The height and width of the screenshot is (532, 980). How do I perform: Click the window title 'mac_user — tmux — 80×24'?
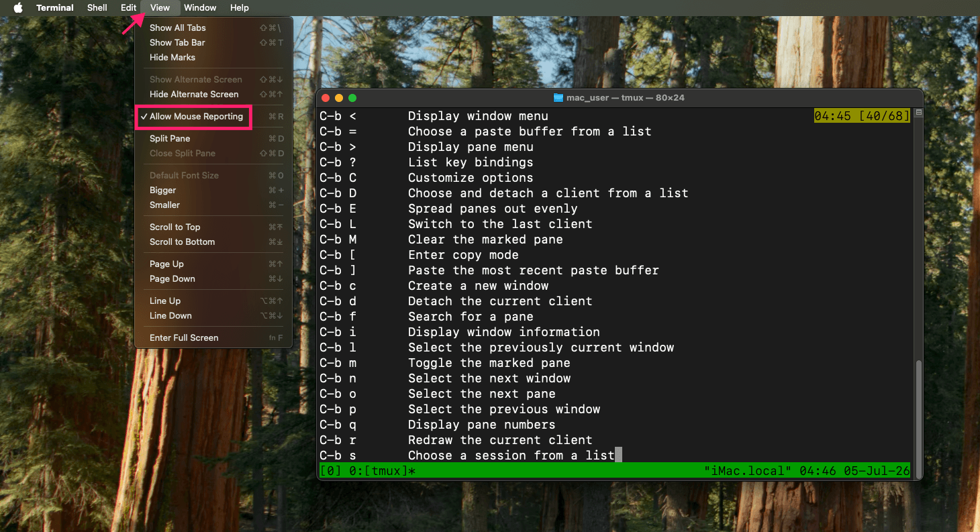pos(626,98)
